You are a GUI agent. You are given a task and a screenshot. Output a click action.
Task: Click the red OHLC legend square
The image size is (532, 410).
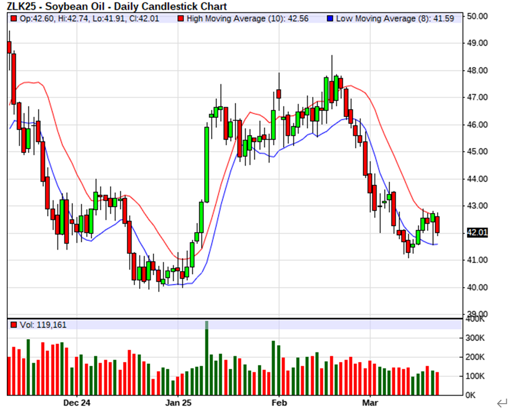(x=14, y=19)
